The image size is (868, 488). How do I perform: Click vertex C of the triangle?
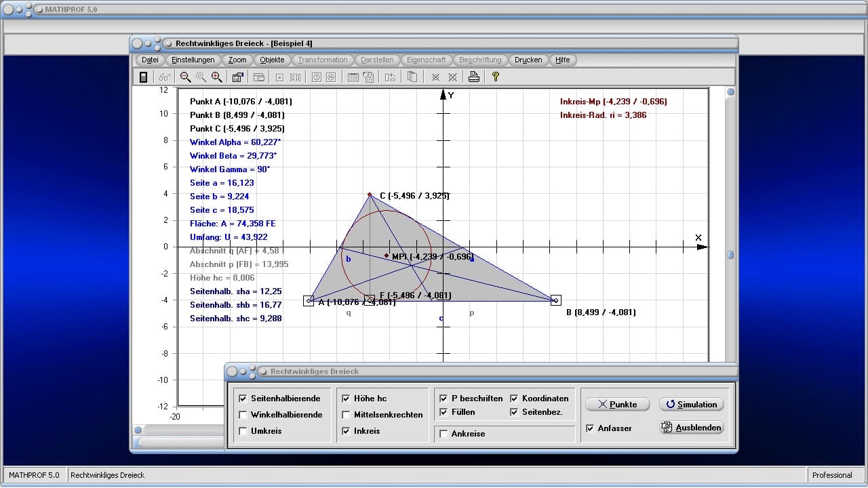[x=370, y=195]
